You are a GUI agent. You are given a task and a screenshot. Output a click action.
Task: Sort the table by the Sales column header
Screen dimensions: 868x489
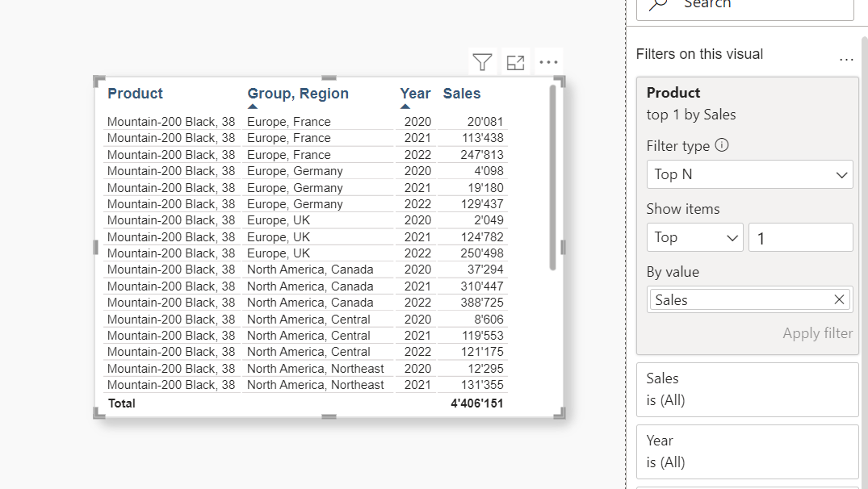[462, 94]
